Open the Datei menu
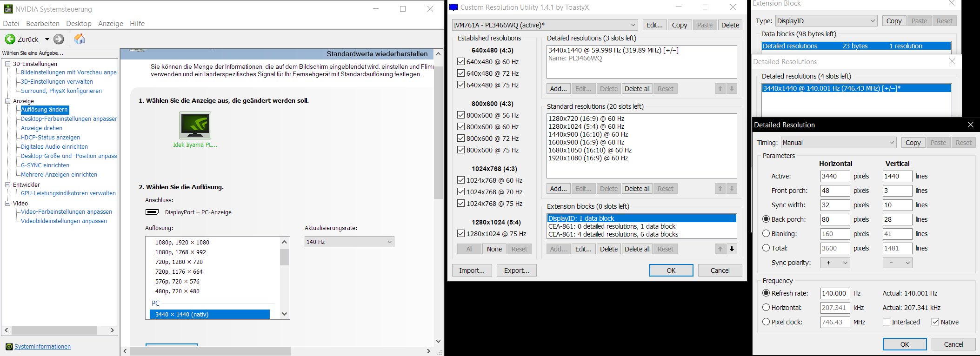The image size is (980, 356). (11, 24)
